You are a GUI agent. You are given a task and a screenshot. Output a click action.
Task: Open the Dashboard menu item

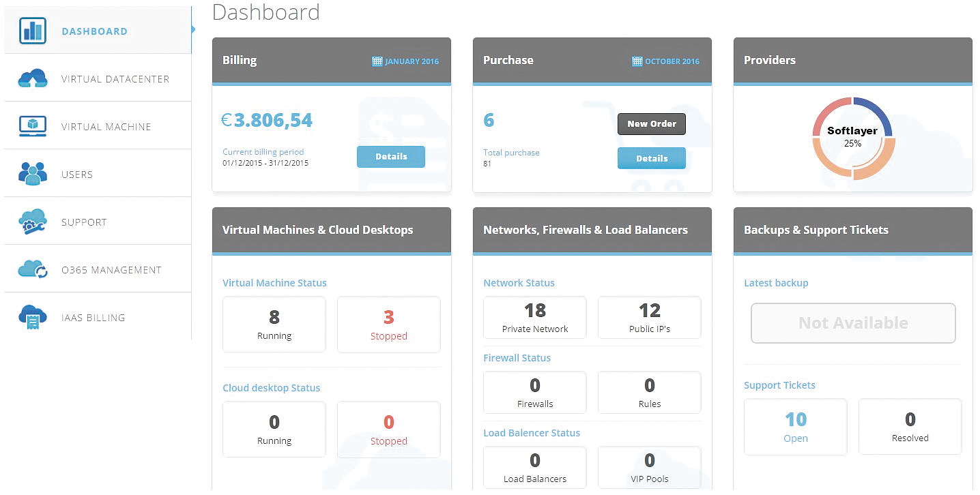pyautogui.click(x=98, y=31)
